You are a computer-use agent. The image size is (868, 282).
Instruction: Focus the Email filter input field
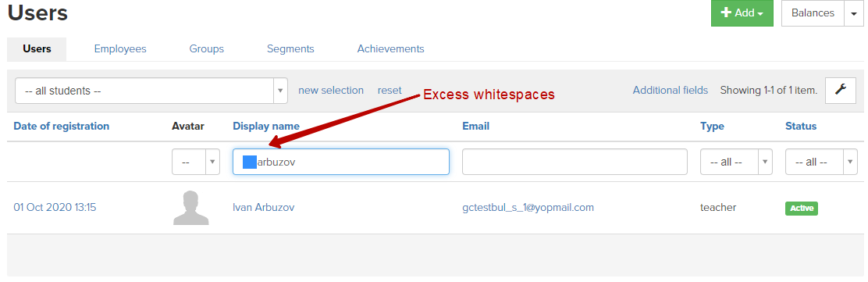coord(575,162)
